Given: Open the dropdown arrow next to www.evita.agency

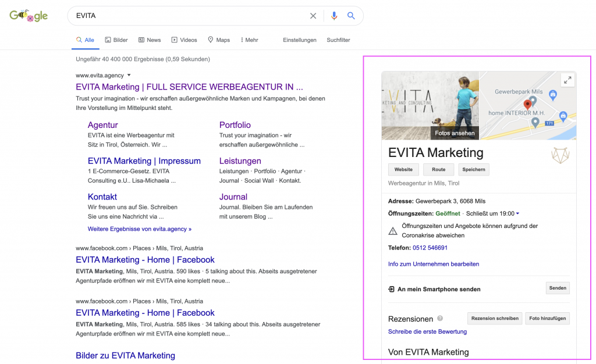Looking at the screenshot, I should tap(129, 75).
